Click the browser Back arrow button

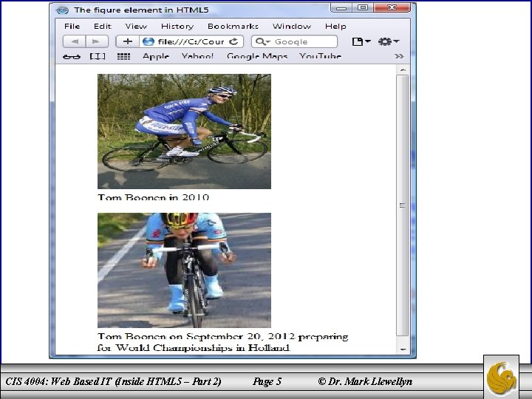75,41
